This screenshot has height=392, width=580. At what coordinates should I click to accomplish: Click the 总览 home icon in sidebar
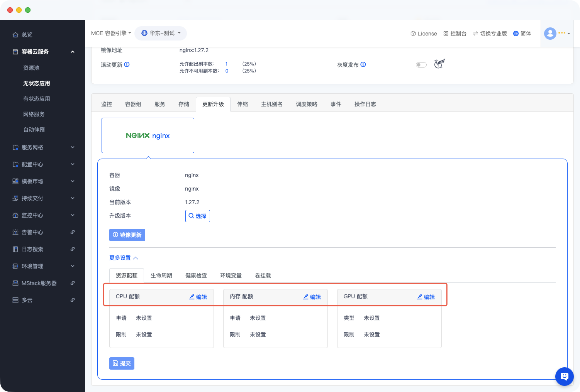(x=15, y=35)
